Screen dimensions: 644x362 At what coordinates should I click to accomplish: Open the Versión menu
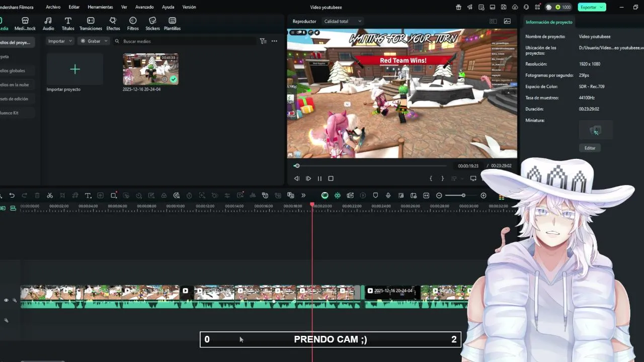click(189, 7)
